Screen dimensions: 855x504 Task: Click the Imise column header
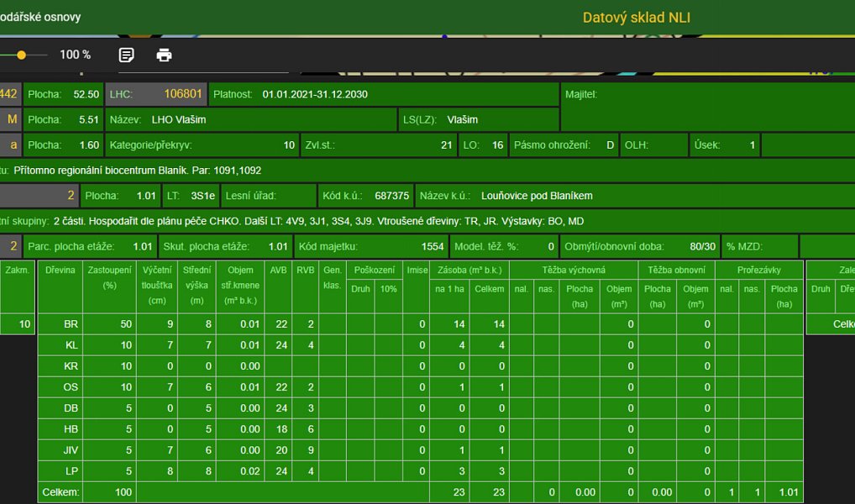tap(417, 286)
